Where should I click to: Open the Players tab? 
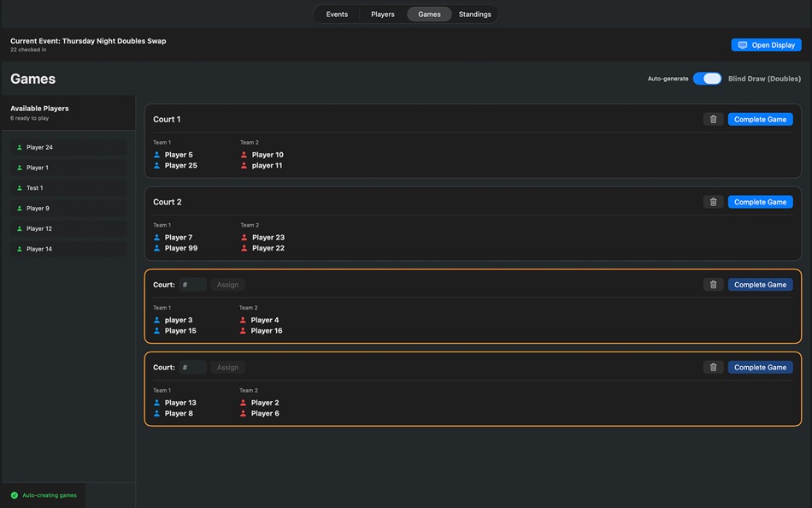[x=383, y=14]
